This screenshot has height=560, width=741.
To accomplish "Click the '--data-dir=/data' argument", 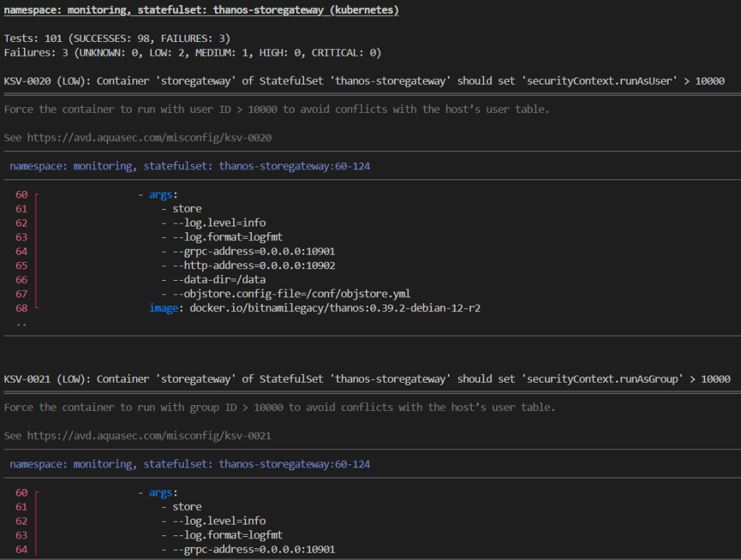I will (219, 280).
